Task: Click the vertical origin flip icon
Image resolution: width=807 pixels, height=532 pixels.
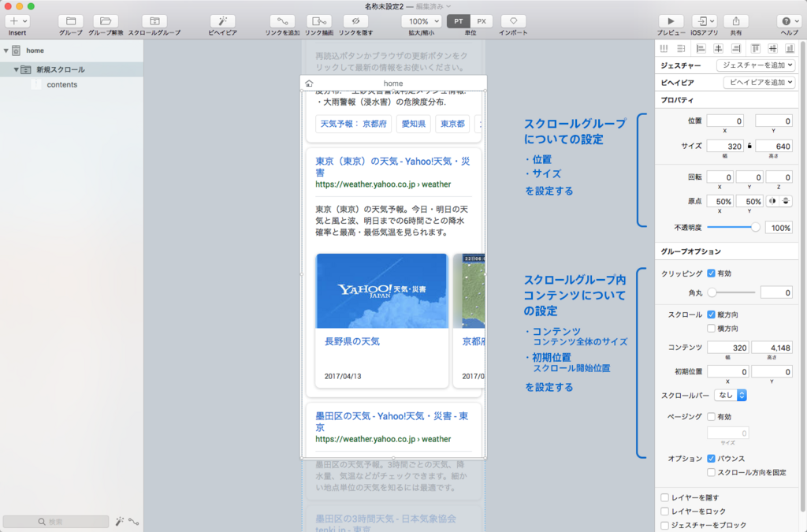Action: pos(786,201)
